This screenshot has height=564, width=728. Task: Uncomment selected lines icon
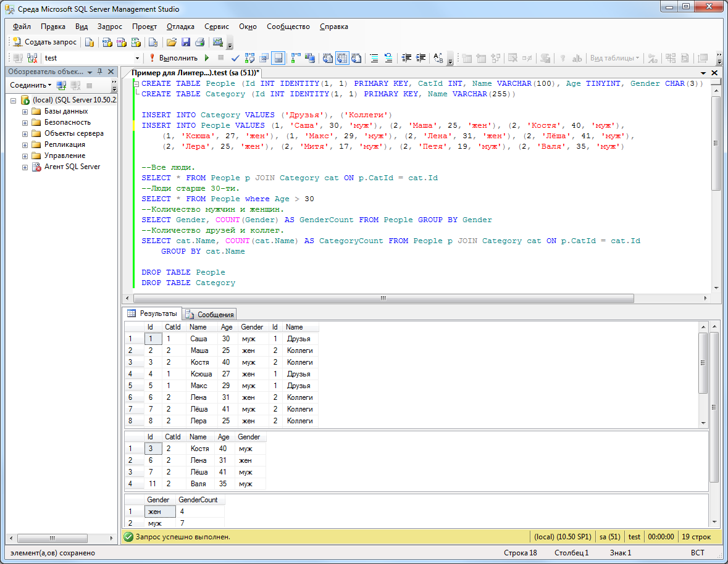coord(388,58)
